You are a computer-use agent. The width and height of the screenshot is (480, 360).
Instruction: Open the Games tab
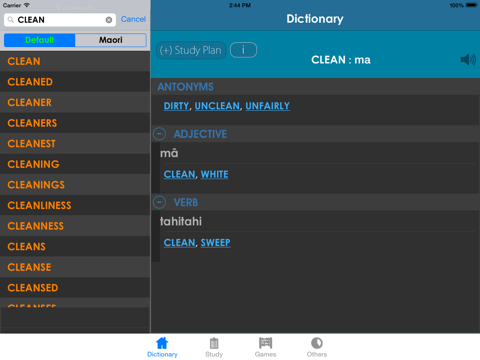(x=265, y=347)
